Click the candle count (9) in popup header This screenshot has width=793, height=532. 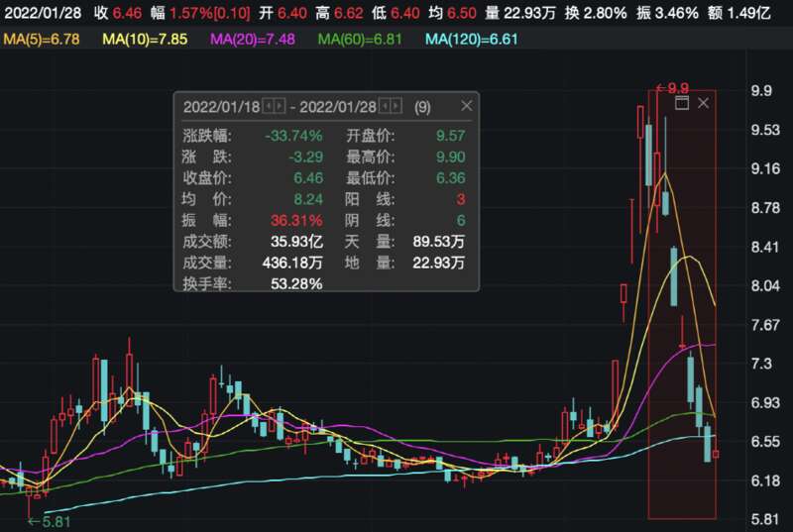[422, 107]
